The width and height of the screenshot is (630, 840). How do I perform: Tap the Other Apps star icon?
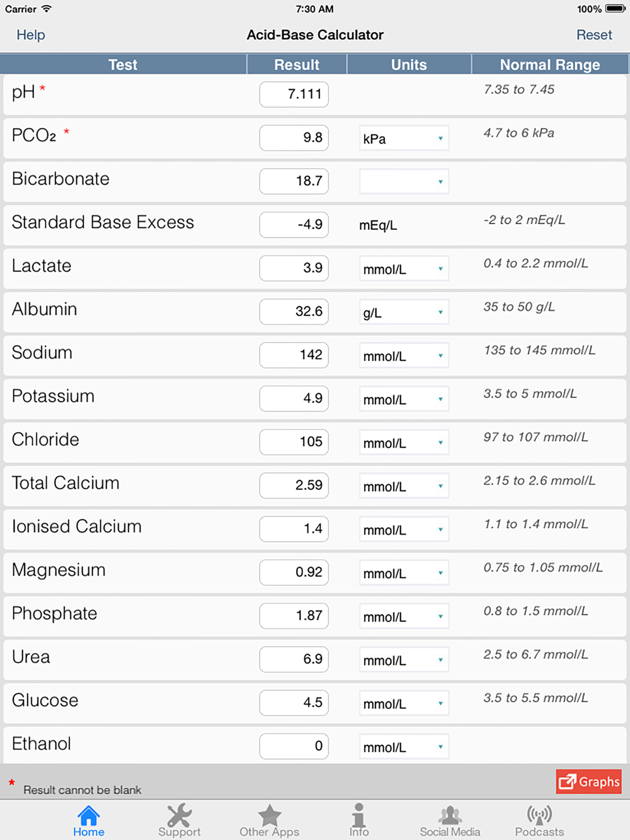tap(270, 815)
